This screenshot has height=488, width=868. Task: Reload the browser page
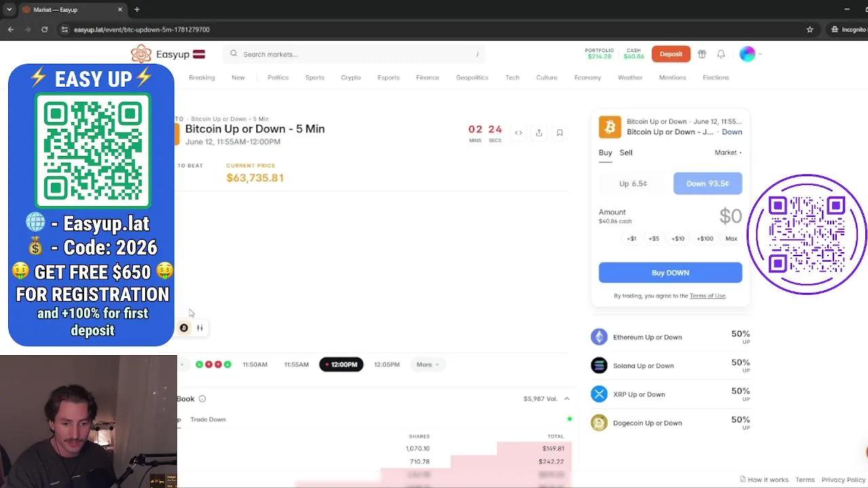coord(45,30)
